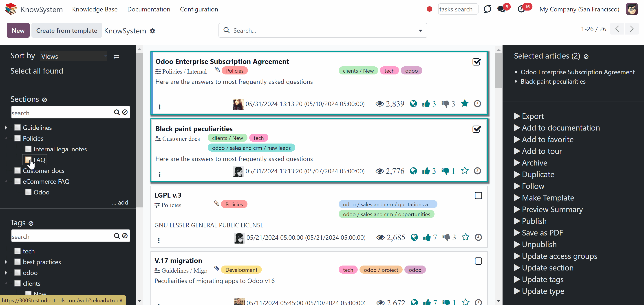Open the three-dot menu on Odoo Enterprise article

click(159, 107)
